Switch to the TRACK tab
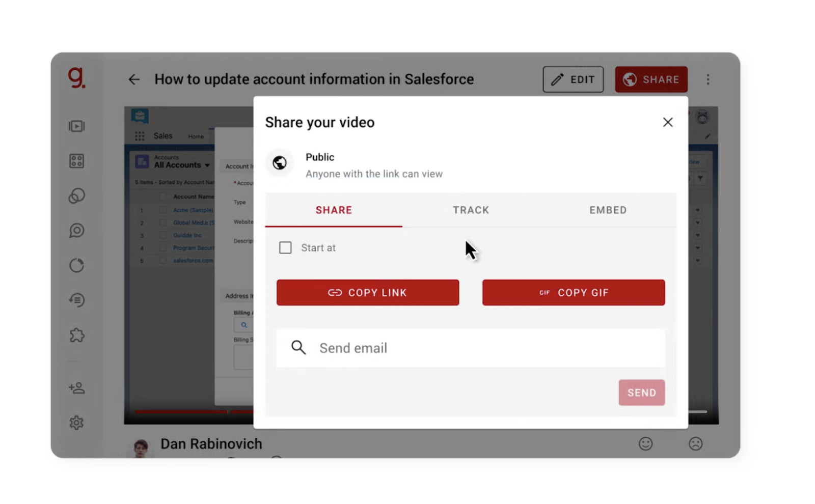This screenshot has width=815, height=504. (471, 210)
